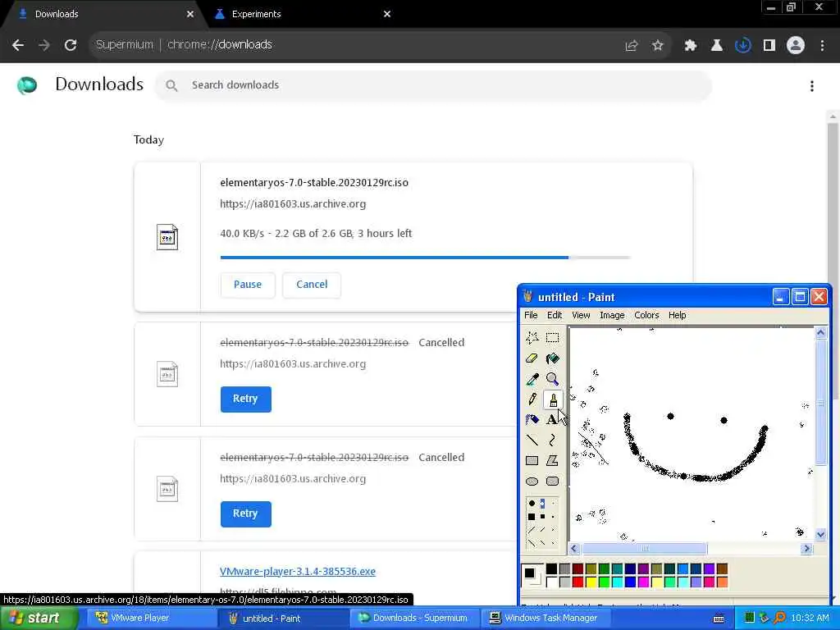Screen dimensions: 840x630
Task: Click the magnifier icon in system tray
Action: 779,619
